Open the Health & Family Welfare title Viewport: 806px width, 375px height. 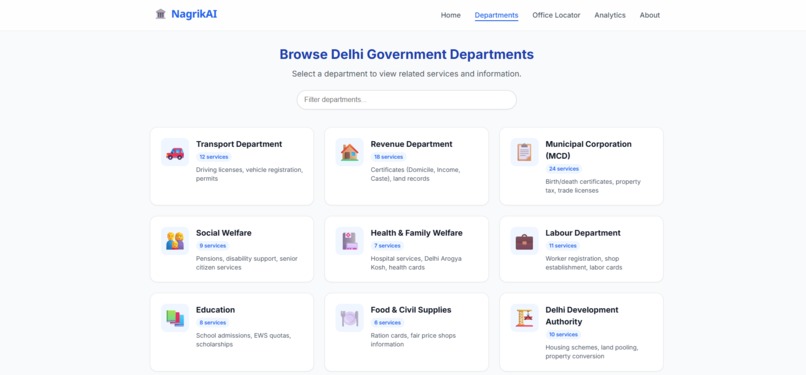(x=417, y=233)
